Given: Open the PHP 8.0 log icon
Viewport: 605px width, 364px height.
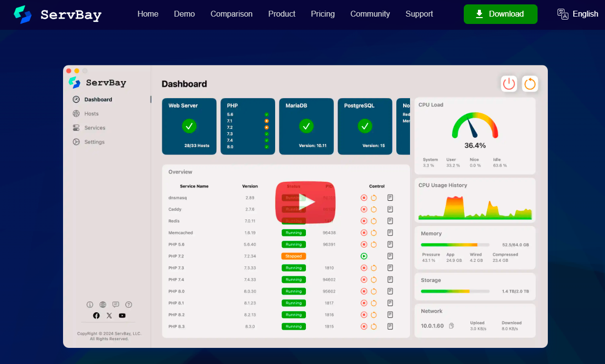Looking at the screenshot, I should [x=390, y=291].
